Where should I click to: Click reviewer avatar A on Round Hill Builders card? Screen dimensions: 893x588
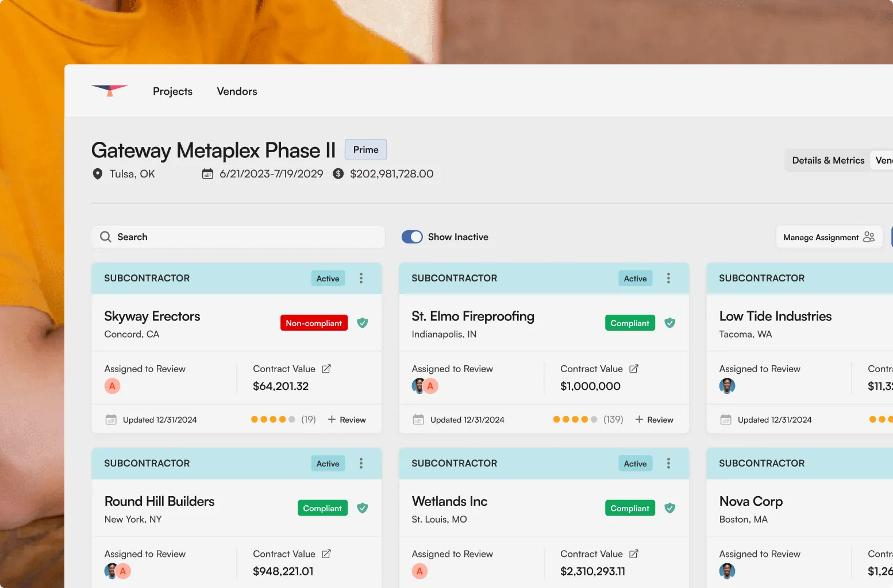(123, 571)
